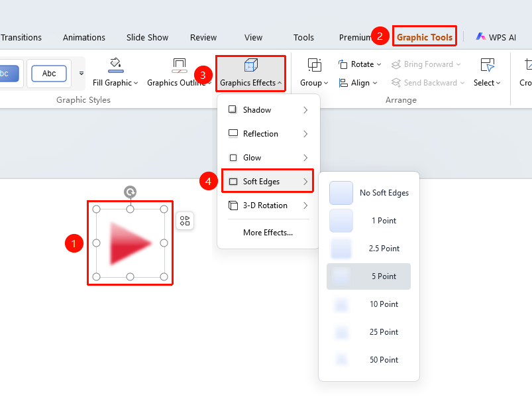Click More Effects... in the effects menu
532x411 pixels.
pos(268,233)
